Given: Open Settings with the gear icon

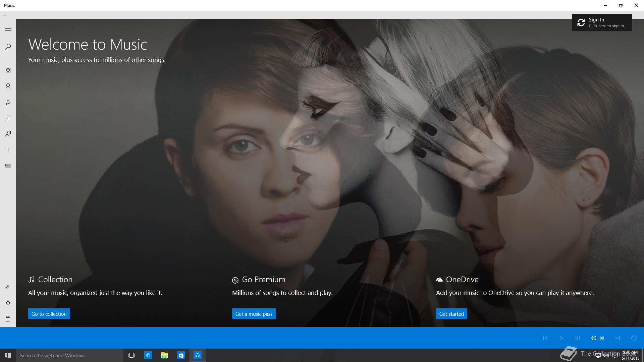Looking at the screenshot, I should click(x=8, y=303).
